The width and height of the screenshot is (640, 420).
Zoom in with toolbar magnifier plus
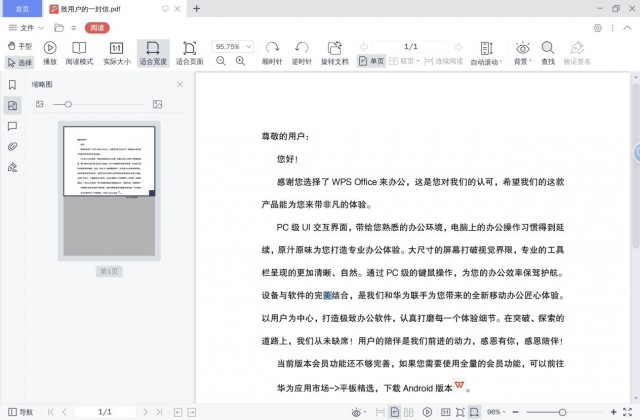point(240,61)
